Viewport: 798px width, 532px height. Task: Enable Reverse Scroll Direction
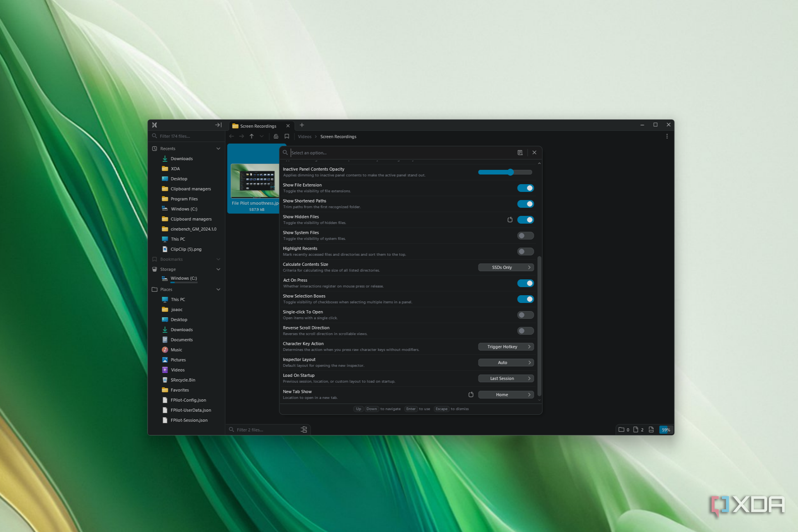[x=525, y=331]
